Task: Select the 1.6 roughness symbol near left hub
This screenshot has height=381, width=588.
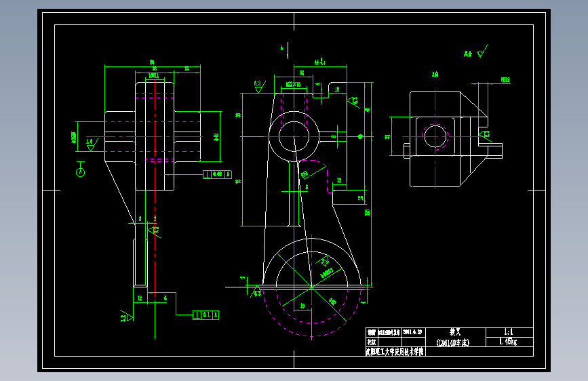Action: (x=92, y=144)
